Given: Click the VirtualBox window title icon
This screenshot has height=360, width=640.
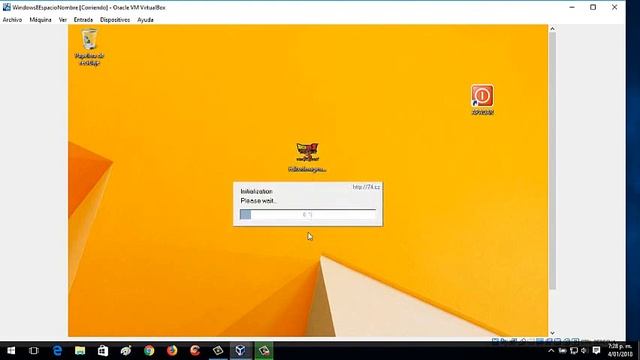Looking at the screenshot, I should [7, 7].
